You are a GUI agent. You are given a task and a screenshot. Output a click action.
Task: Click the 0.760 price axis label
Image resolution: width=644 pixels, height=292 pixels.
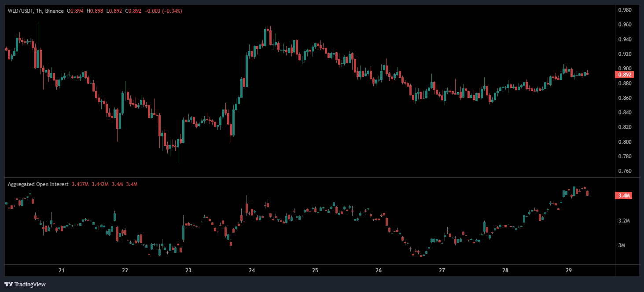pyautogui.click(x=625, y=171)
